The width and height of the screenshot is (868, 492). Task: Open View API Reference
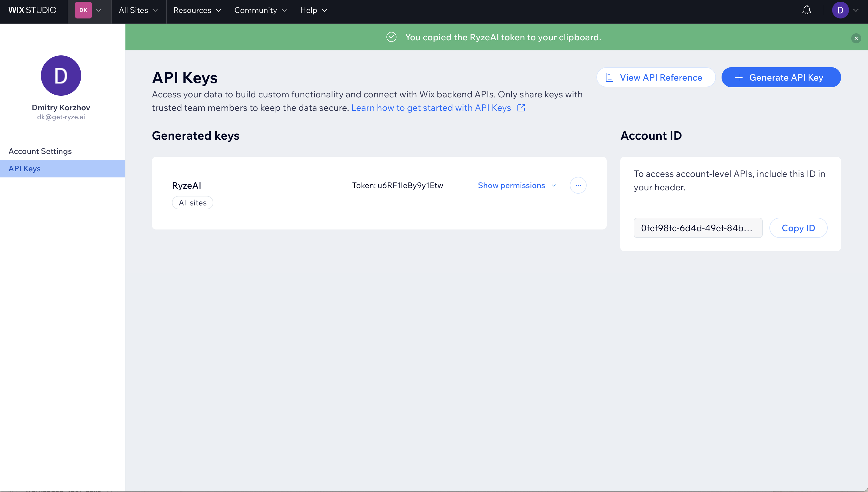[x=656, y=77]
